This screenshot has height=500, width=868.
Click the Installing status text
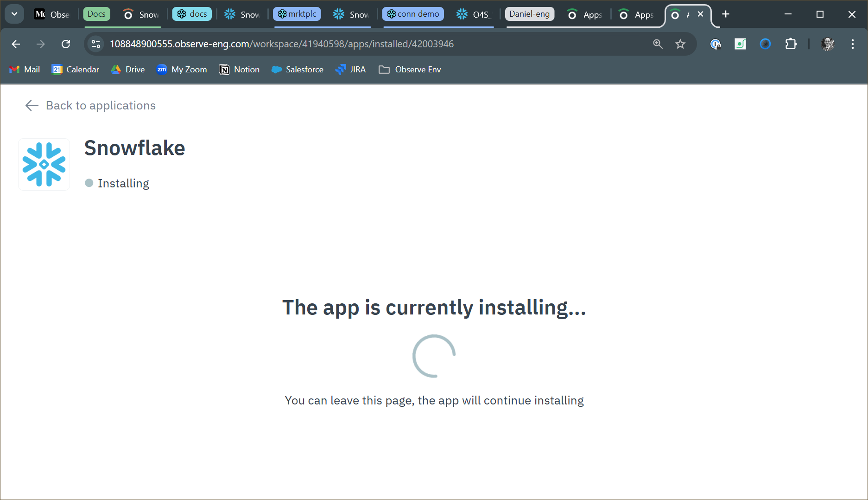(x=123, y=184)
